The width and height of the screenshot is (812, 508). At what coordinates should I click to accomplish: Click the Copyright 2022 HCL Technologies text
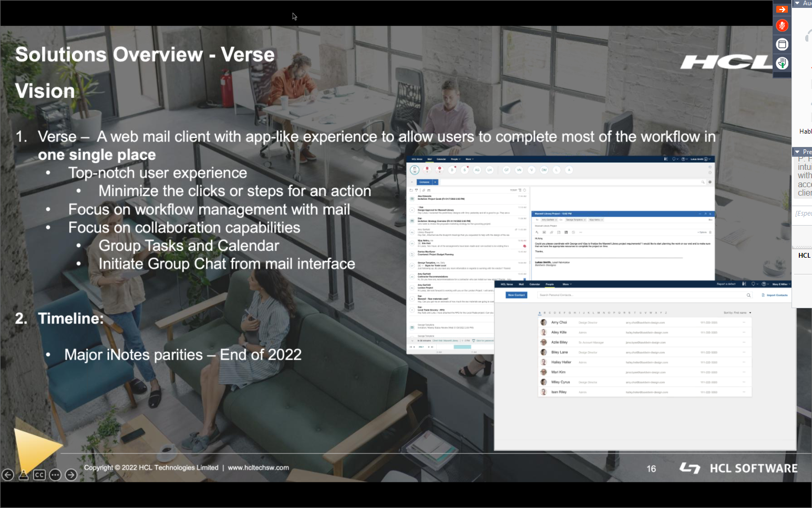click(151, 468)
